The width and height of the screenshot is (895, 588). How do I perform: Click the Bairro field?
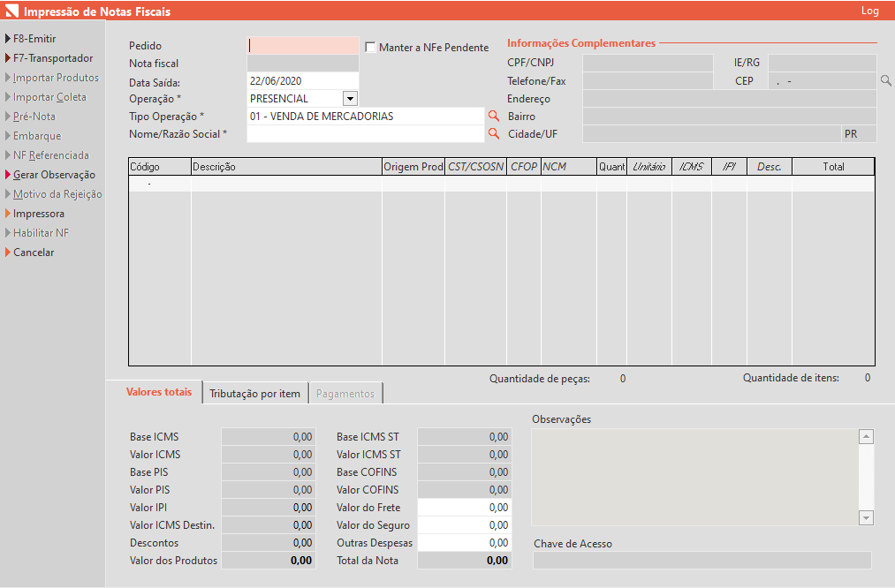coord(730,117)
